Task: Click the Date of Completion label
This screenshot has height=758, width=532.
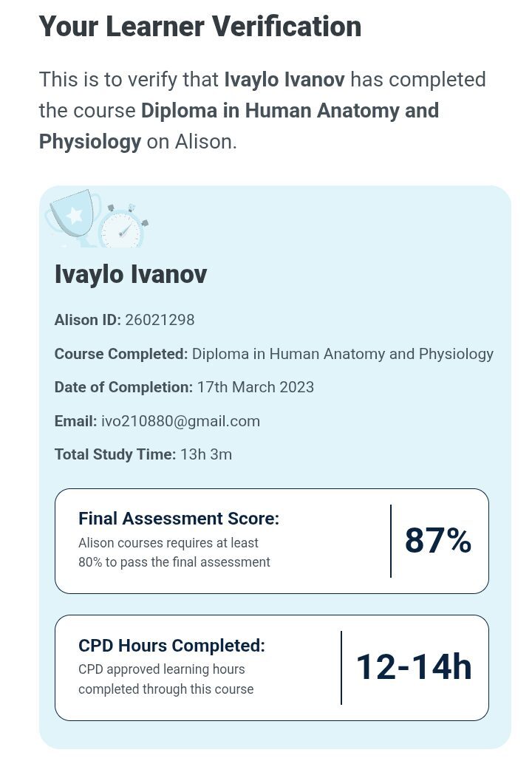Action: pyautogui.click(x=123, y=387)
